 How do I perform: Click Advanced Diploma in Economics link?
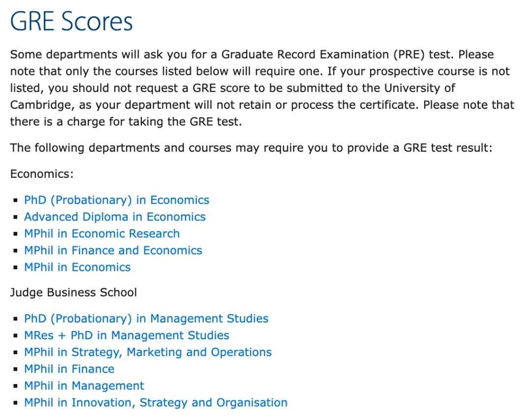coord(115,217)
